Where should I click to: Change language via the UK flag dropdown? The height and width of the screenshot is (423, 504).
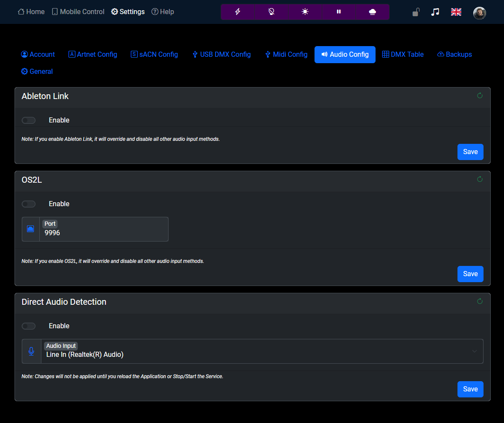coord(456,12)
